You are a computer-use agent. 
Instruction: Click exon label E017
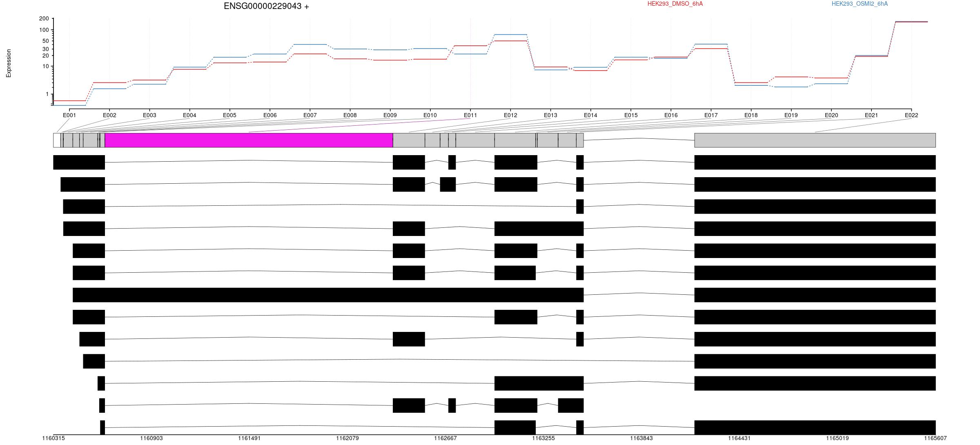[x=711, y=115]
